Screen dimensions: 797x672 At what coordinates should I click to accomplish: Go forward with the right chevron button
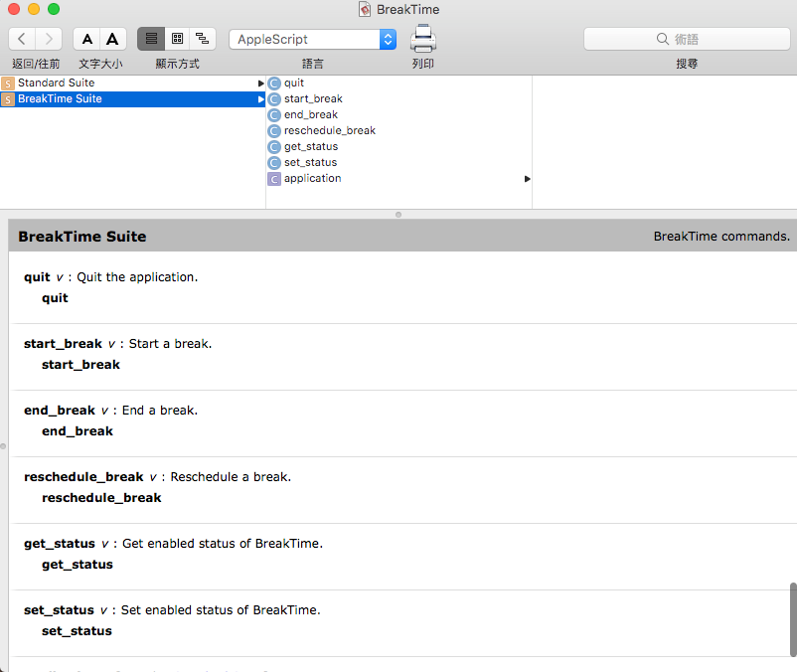(x=49, y=39)
